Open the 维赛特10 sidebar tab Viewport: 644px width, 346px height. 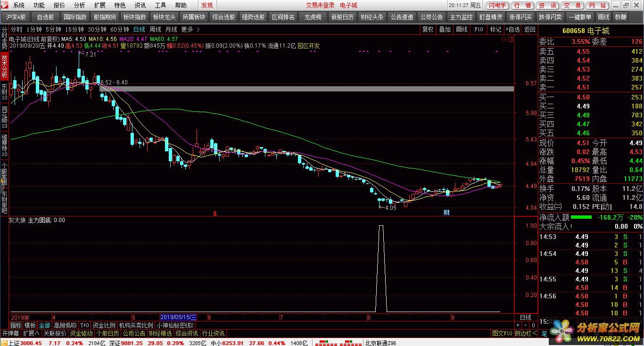pyautogui.click(x=4, y=145)
